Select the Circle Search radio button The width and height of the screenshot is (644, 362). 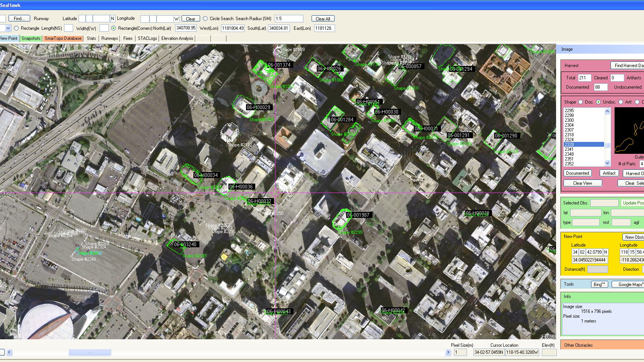point(205,19)
